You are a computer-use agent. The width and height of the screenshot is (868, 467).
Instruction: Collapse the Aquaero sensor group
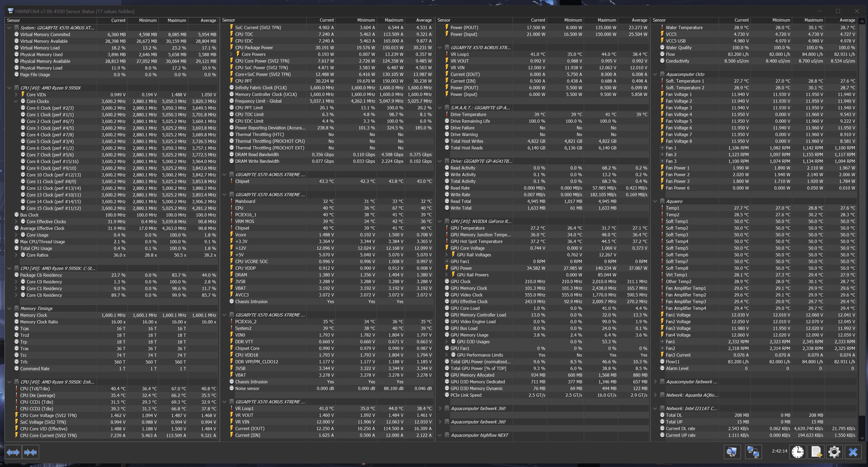(x=655, y=201)
